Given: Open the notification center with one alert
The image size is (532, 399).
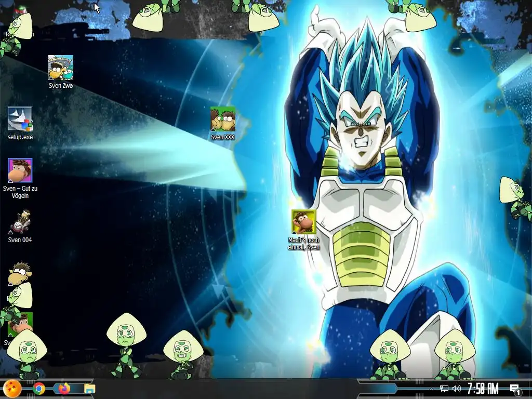Looking at the screenshot, I should (x=515, y=389).
